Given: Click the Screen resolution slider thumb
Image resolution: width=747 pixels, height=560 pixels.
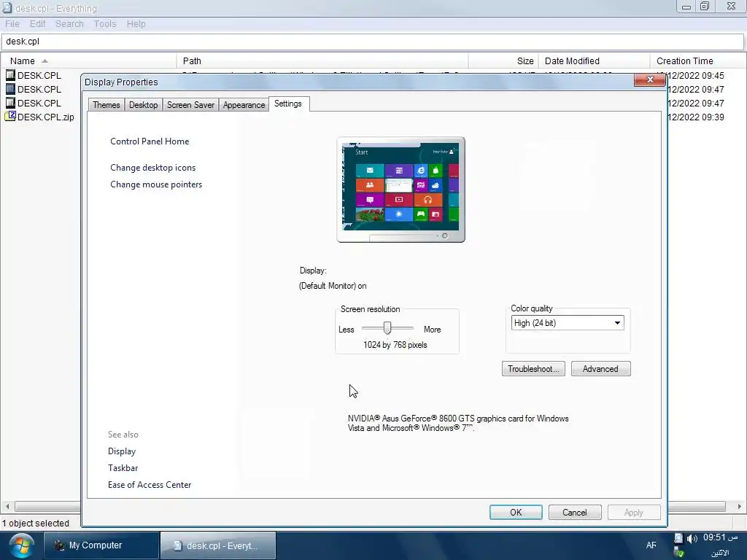Looking at the screenshot, I should click(x=387, y=327).
